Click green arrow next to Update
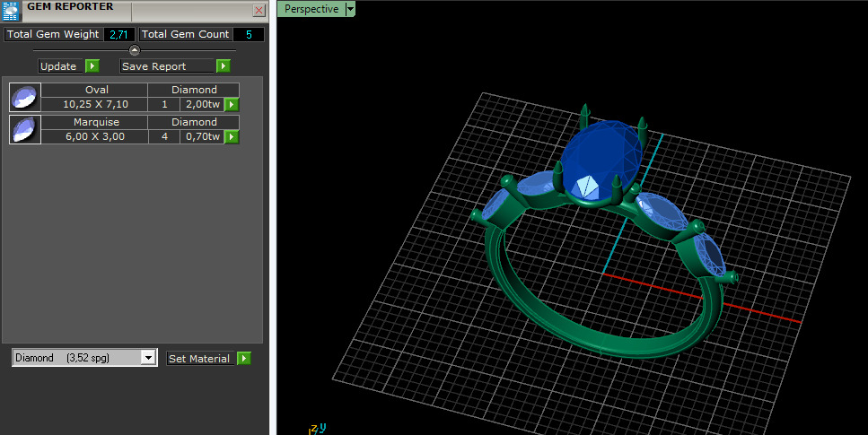Image resolution: width=868 pixels, height=435 pixels. 92,65
